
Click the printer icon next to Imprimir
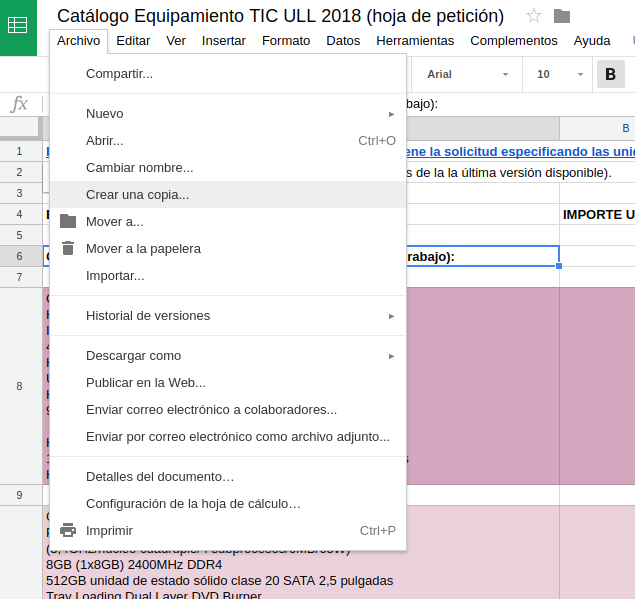tap(68, 530)
